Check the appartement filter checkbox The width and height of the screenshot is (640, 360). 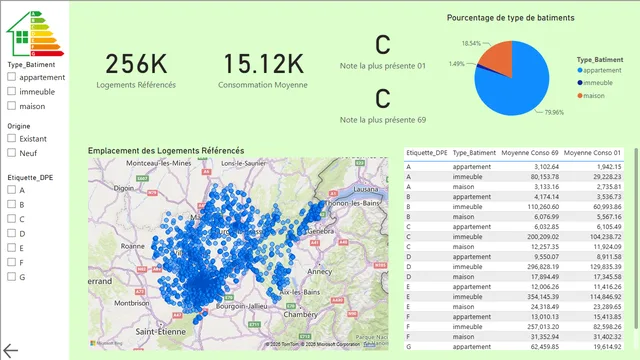pyautogui.click(x=12, y=77)
